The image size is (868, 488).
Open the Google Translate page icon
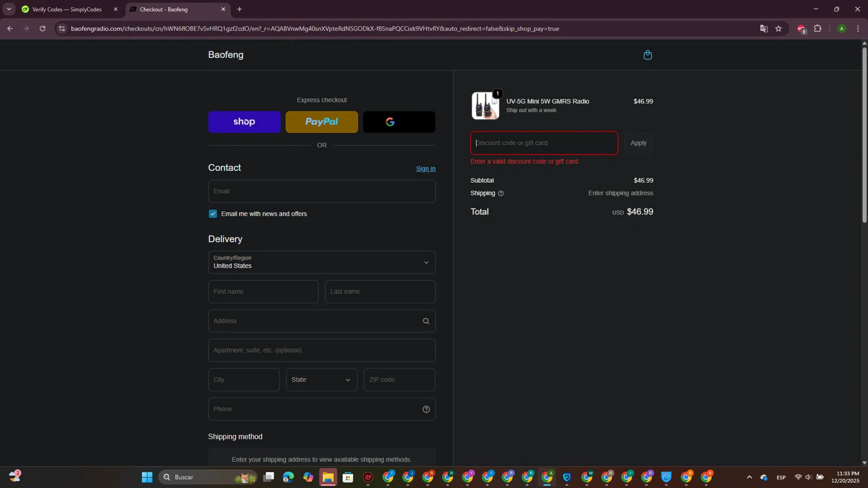(764, 28)
